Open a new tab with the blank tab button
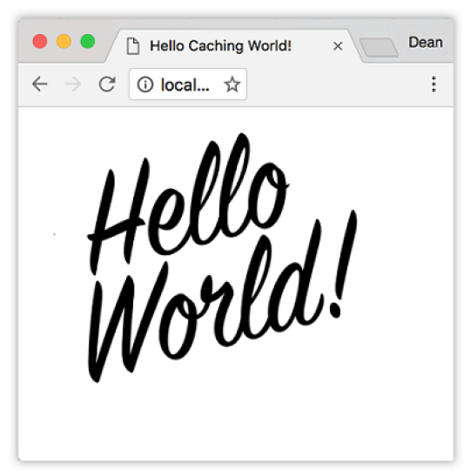The image size is (470, 476). (x=379, y=47)
